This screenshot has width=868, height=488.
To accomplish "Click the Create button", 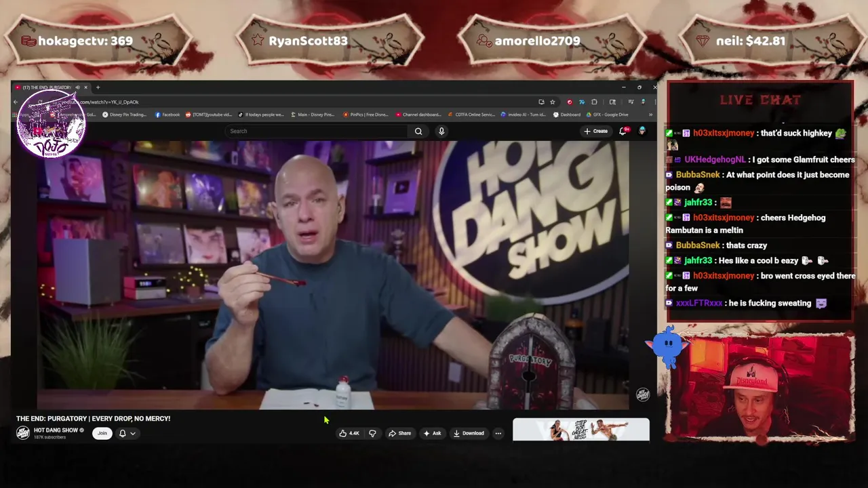I will click(x=595, y=131).
